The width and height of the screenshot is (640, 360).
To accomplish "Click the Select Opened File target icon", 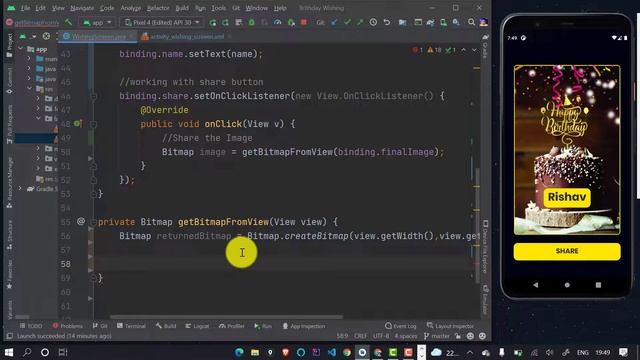I will (x=46, y=37).
